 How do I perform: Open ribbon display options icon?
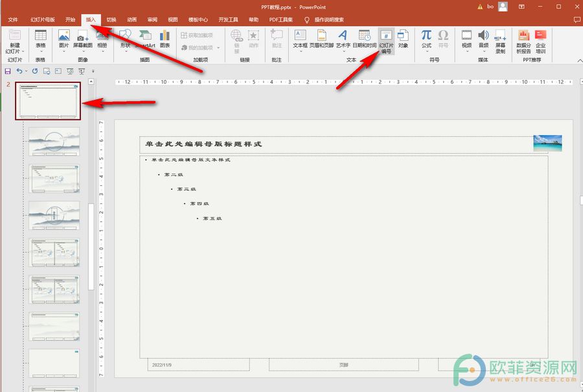pyautogui.click(x=521, y=6)
